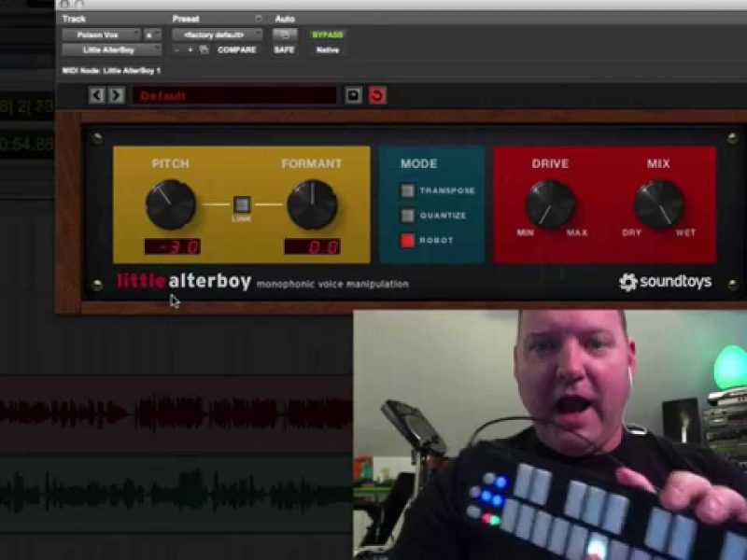Click the MIN label under Drive knob

[526, 232]
